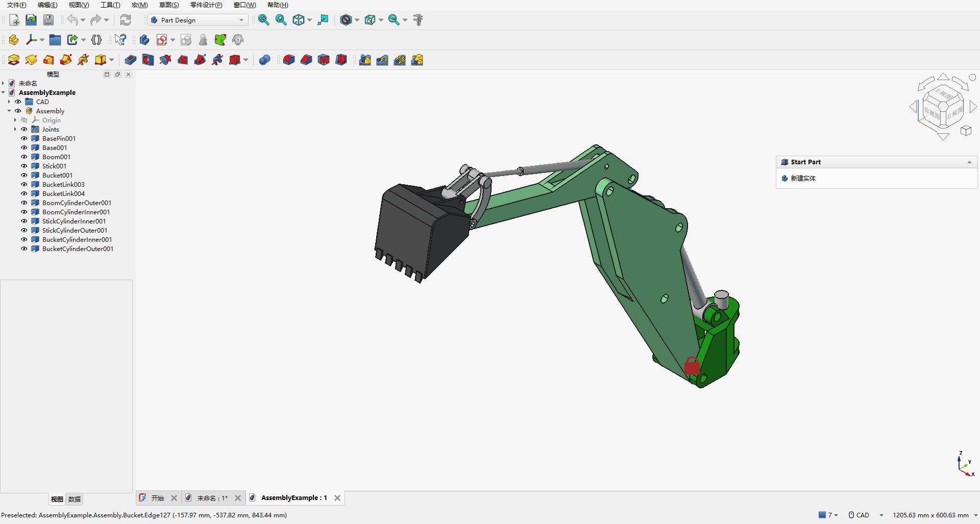980x524 pixels.
Task: Select Stick001 in the model tree
Action: (x=54, y=166)
